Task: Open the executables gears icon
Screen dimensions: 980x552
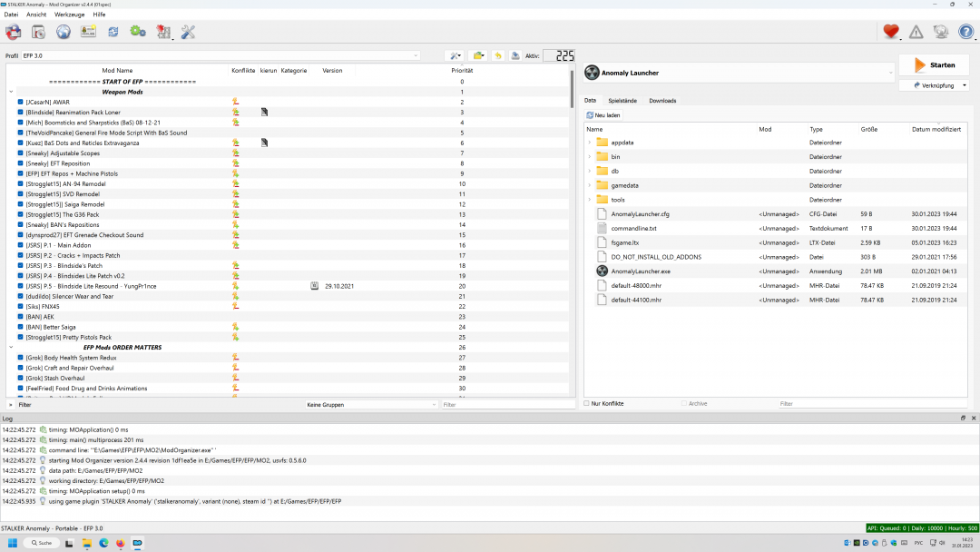Action: (138, 31)
